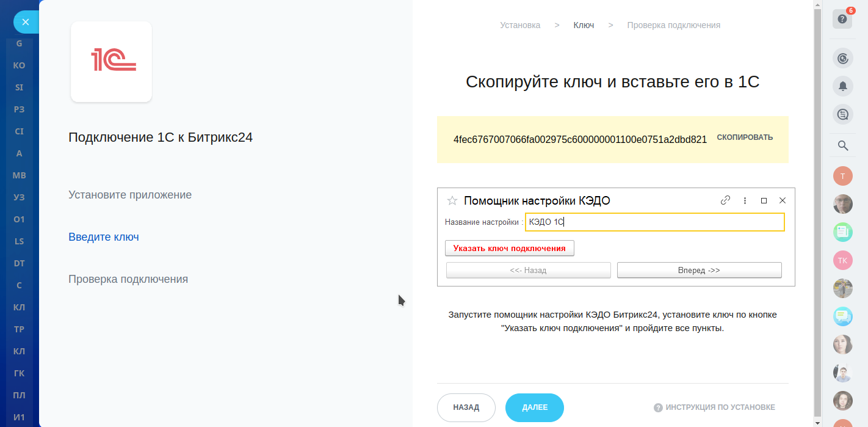Click the Bitrix24 sync circle icon
The height and width of the screenshot is (427, 868).
pos(843,59)
